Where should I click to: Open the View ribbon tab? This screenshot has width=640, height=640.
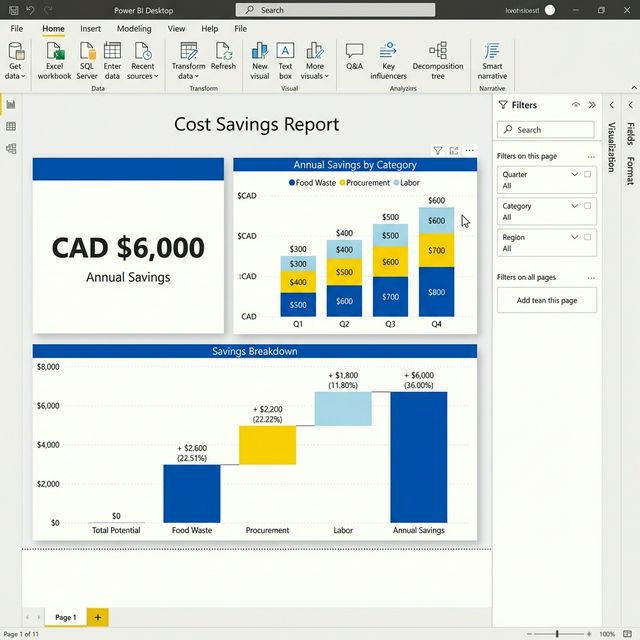(176, 29)
